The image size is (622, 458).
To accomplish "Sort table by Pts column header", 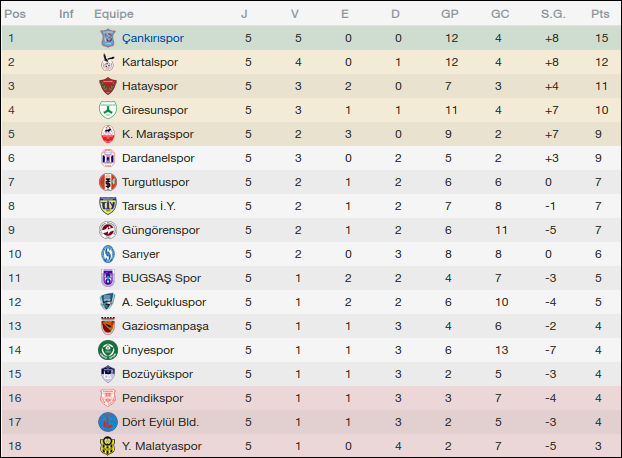I will [600, 14].
